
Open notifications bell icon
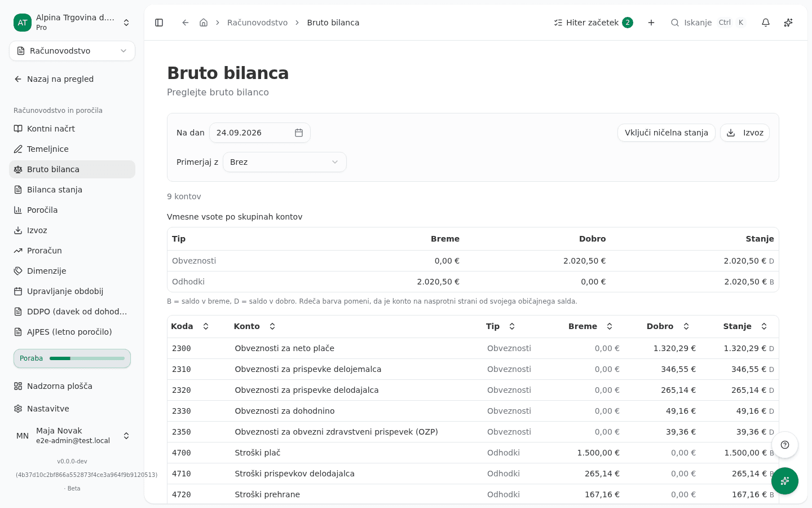766,23
